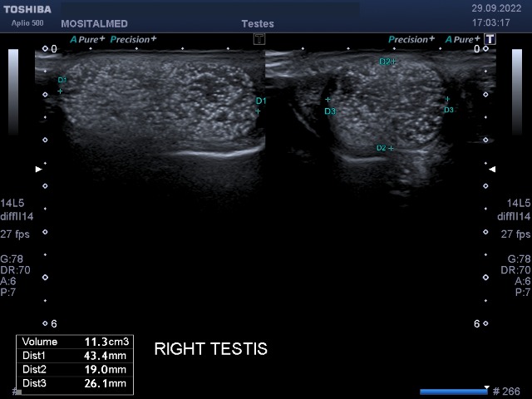Select the left D3 caliper marker
This screenshot has height=399, width=532.
pos(328,100)
